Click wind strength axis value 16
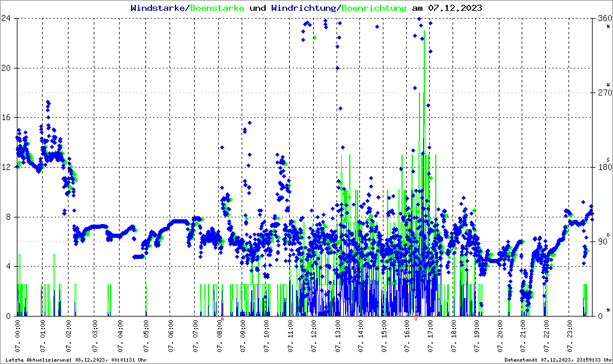Image resolution: width=613 pixels, height=364 pixels. point(5,118)
